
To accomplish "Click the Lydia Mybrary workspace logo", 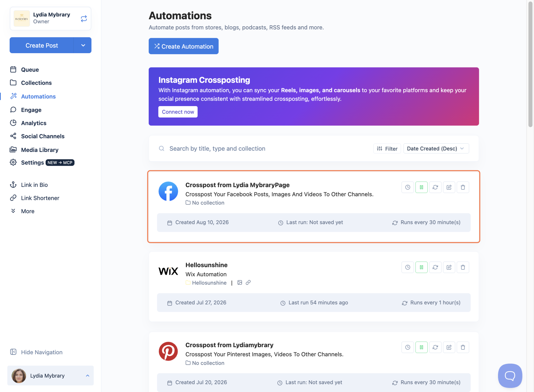I will pos(22,19).
